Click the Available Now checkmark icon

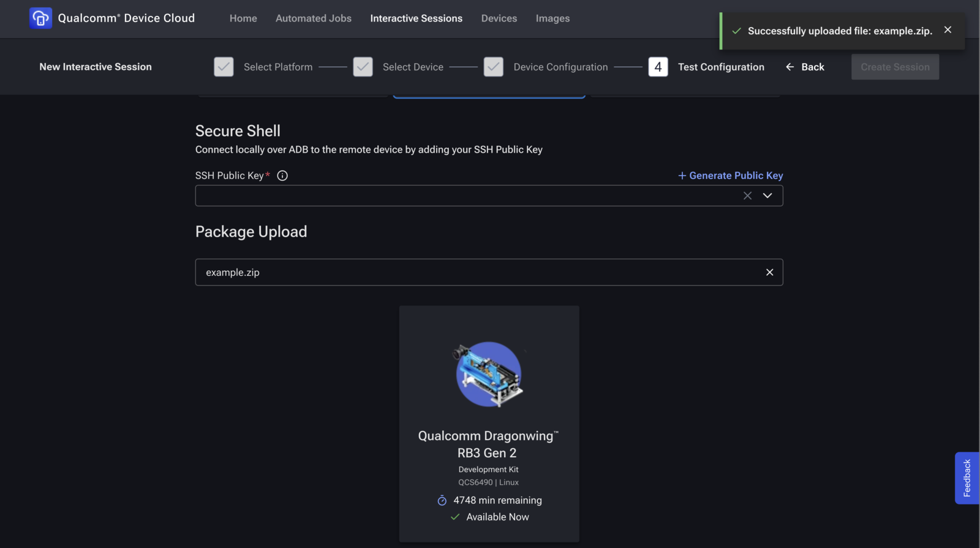point(455,517)
